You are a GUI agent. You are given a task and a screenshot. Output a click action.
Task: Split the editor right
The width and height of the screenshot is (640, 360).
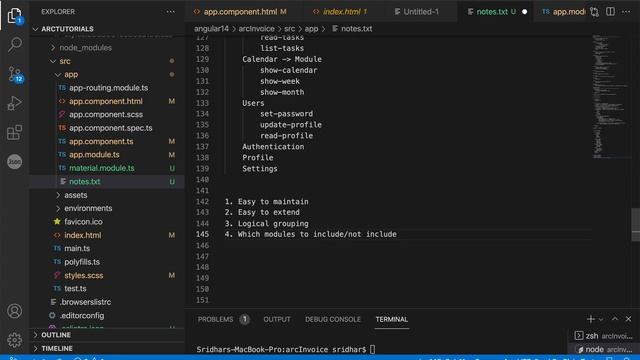[x=610, y=12]
